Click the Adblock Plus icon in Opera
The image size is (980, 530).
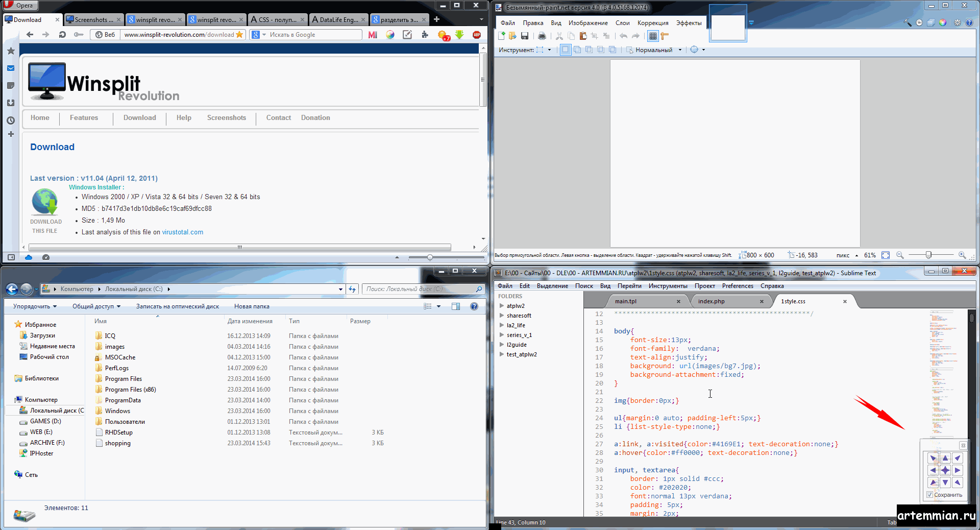(x=477, y=35)
